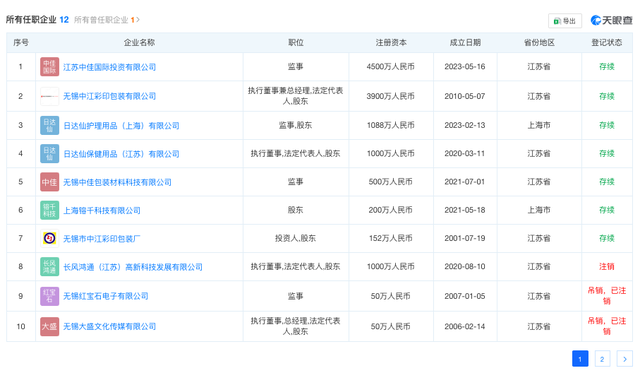Click the 日达仙护理用品 company logo icon
640x373 pixels.
point(49,125)
